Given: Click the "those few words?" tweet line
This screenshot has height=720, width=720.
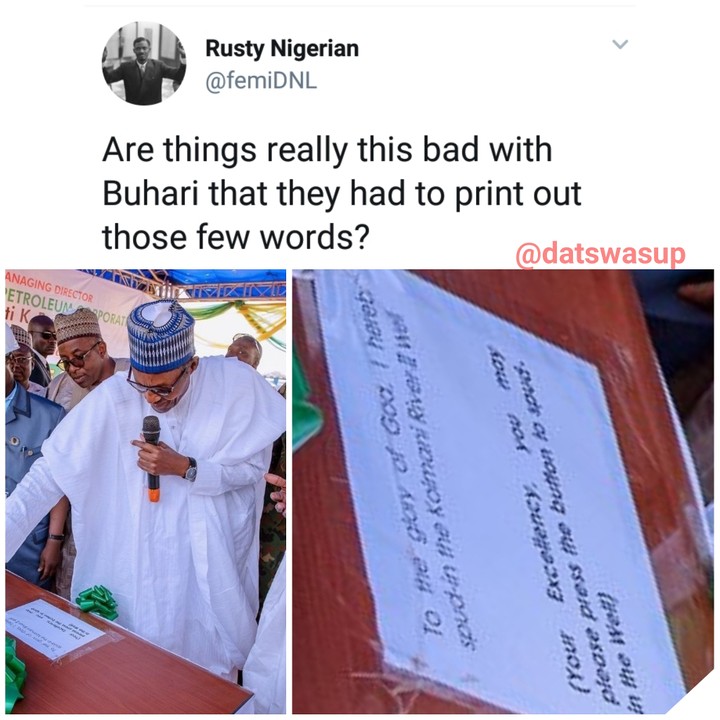Looking at the screenshot, I should pyautogui.click(x=236, y=236).
